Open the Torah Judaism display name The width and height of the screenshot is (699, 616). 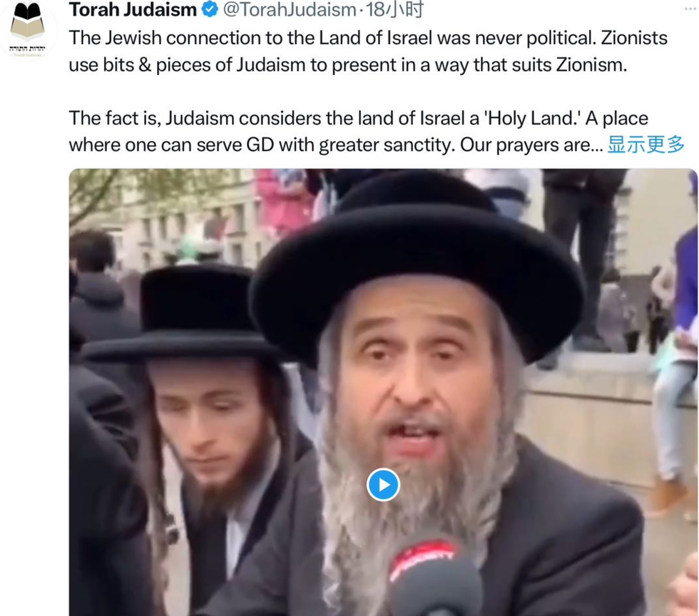click(133, 9)
